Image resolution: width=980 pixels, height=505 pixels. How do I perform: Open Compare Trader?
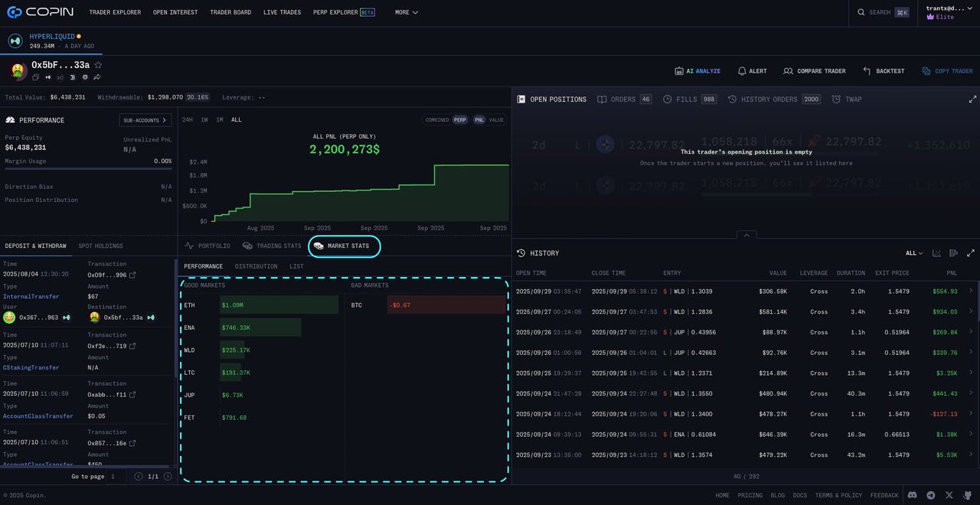pyautogui.click(x=815, y=71)
